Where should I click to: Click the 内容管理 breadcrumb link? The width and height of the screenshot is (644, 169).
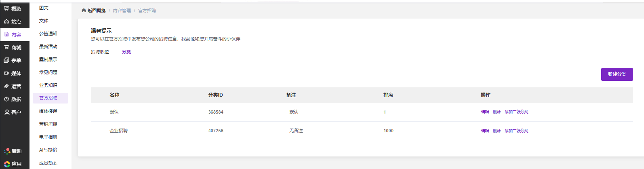[x=122, y=11]
